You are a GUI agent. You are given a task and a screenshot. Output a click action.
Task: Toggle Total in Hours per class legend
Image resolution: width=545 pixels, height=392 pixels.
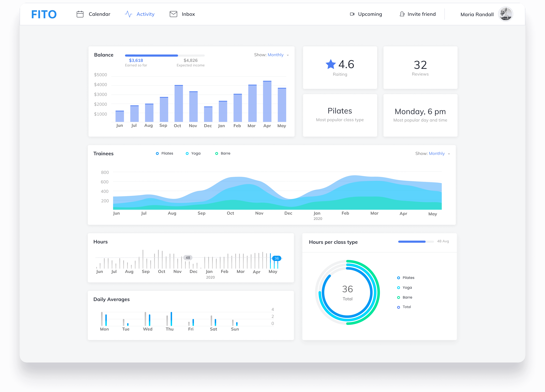404,307
